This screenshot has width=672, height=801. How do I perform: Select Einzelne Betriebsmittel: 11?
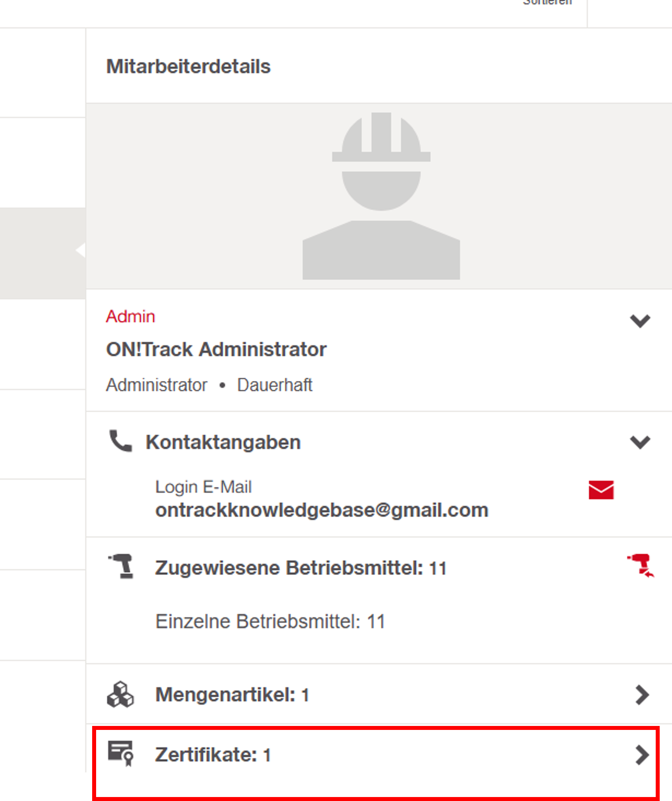270,621
